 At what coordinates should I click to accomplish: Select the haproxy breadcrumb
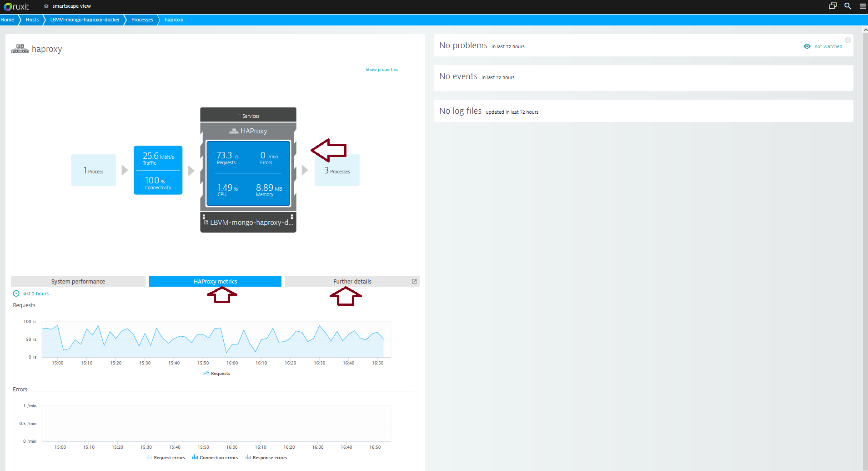tap(174, 20)
